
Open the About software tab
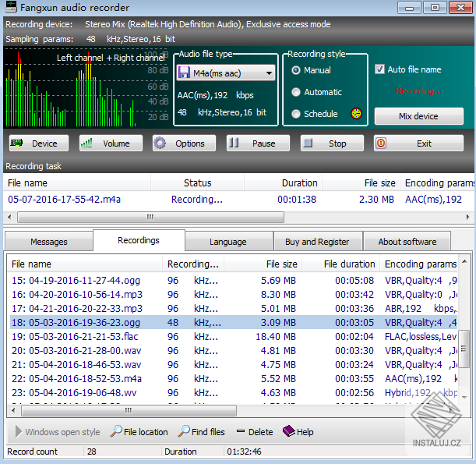(x=407, y=242)
